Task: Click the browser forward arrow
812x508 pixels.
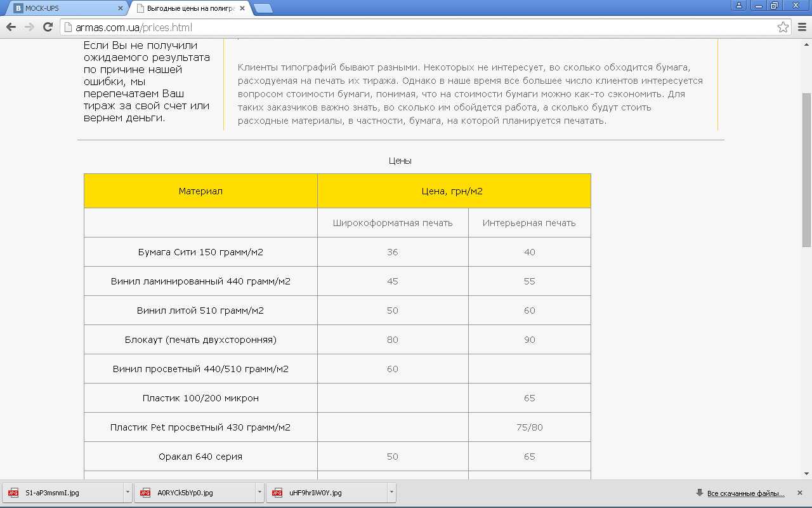Action: (x=29, y=27)
